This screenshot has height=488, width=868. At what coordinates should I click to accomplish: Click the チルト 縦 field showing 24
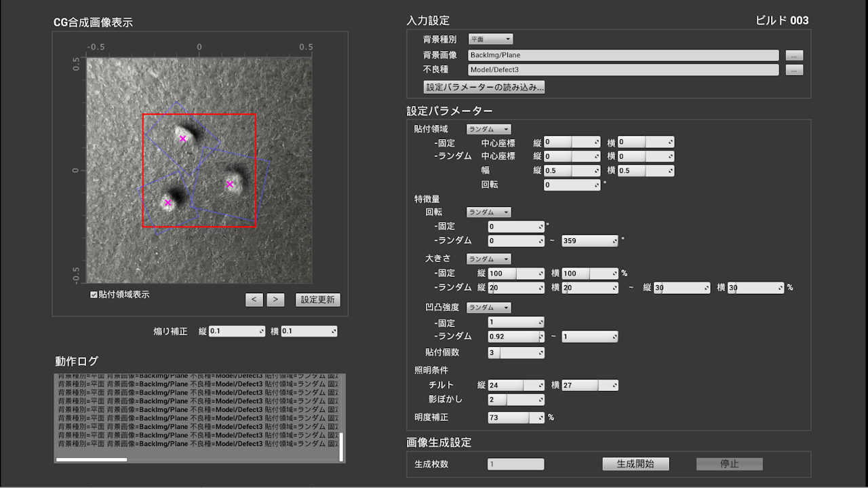coord(516,385)
